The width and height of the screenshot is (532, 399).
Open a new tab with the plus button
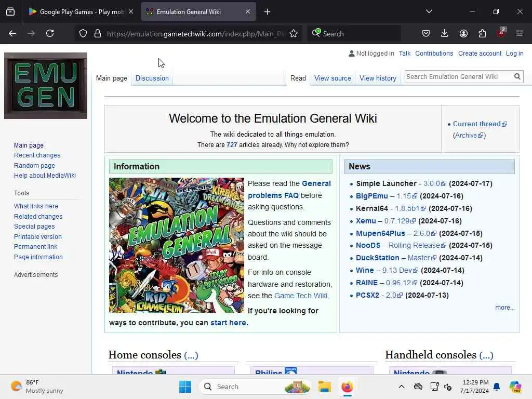tap(268, 12)
